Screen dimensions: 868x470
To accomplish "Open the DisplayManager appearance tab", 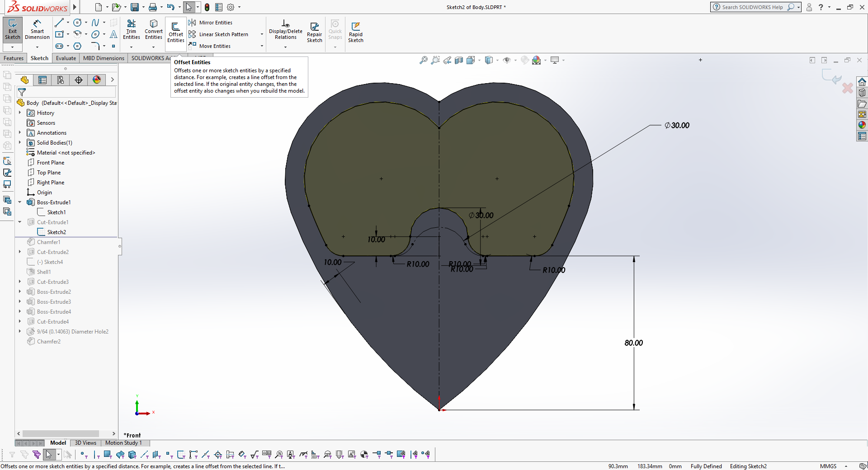I will (x=97, y=80).
